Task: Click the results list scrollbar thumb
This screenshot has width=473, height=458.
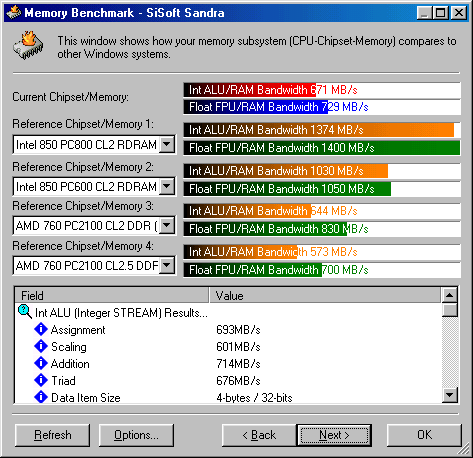Action: [450, 310]
